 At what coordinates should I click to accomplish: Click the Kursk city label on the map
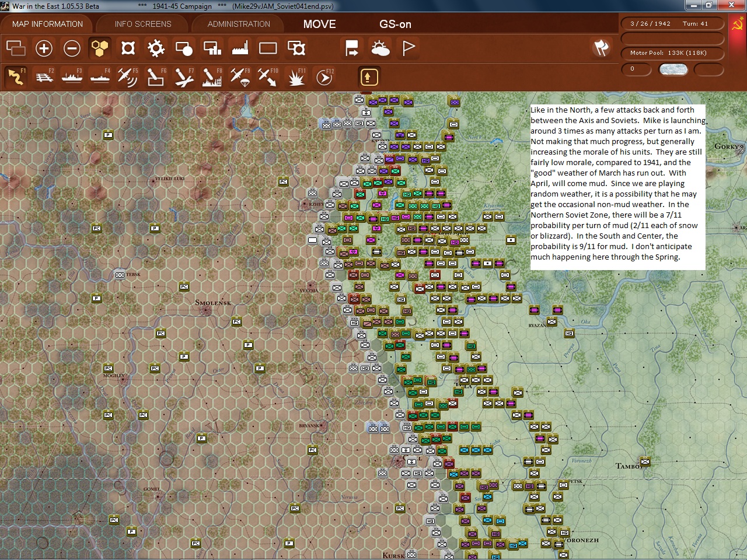pos(393,555)
